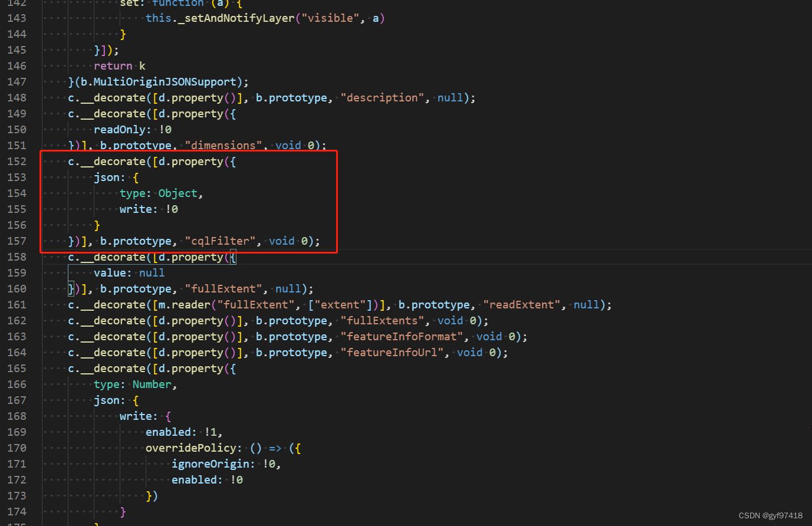Click 'type: Number' on line 166

(x=133, y=384)
